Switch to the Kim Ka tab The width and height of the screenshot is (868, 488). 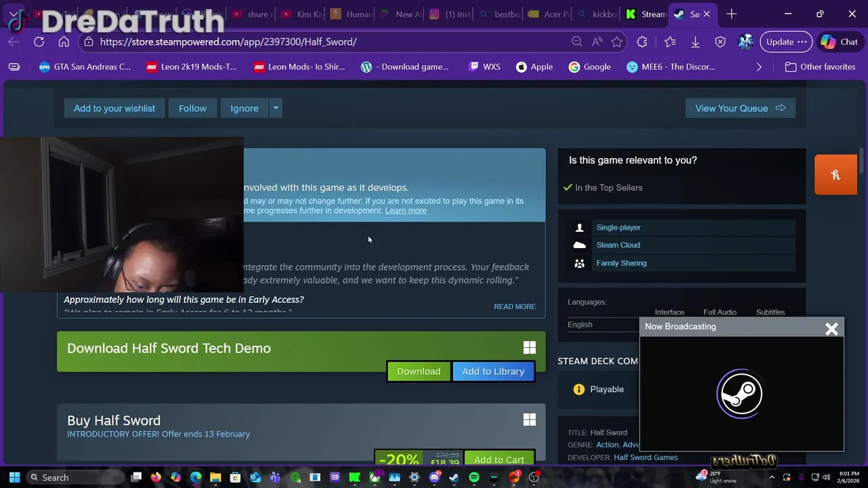coord(303,14)
